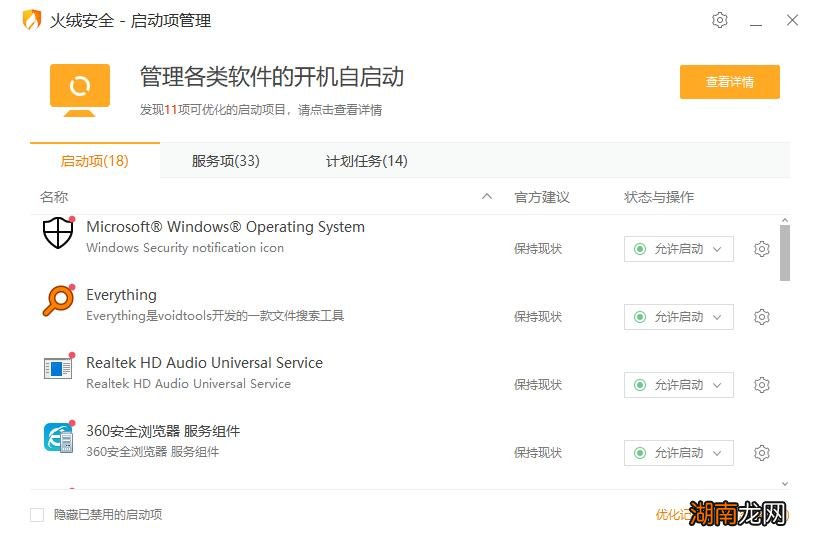This screenshot has width=820, height=540.
Task: Click the 查看详情 button
Action: pyautogui.click(x=730, y=82)
